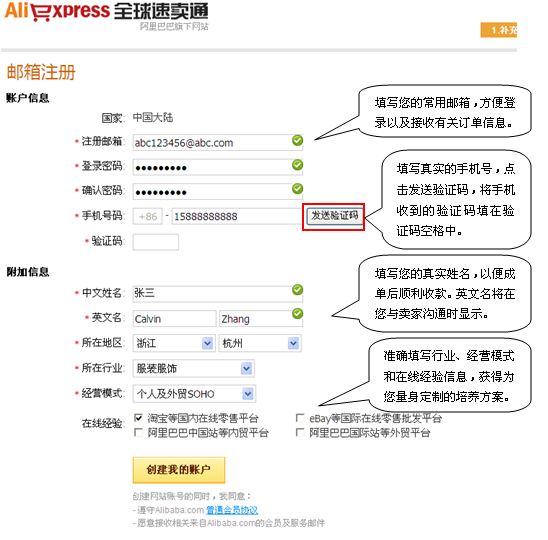Click the AliExpress logo
Viewport: 548px width, 540px height.
coord(106,12)
